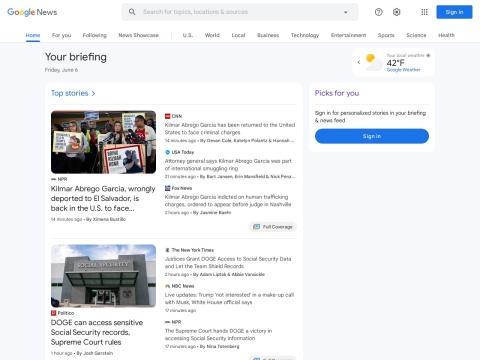Screen dimensions: 480x360
Task: Go to the Science tab
Action: tap(416, 35)
